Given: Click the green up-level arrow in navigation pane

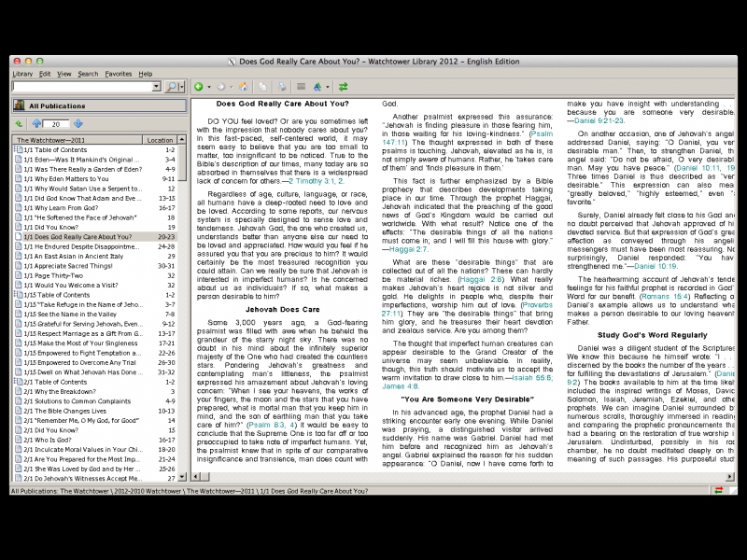Looking at the screenshot, I should [x=19, y=124].
